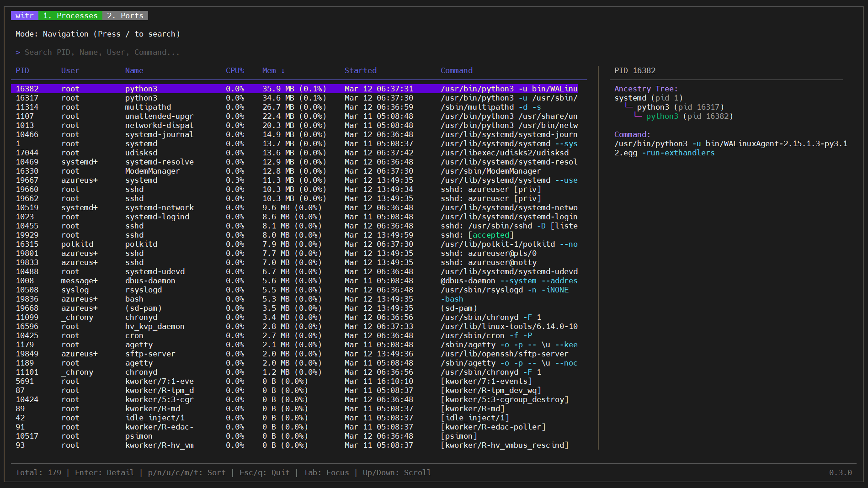The height and width of the screenshot is (488, 868).
Task: Click the Tab: Focus hint
Action: [326, 472]
